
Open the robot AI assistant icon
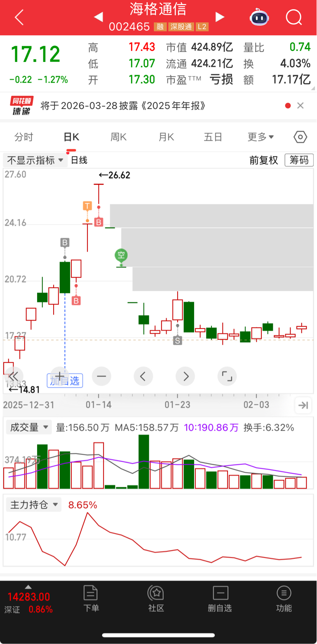(x=259, y=17)
